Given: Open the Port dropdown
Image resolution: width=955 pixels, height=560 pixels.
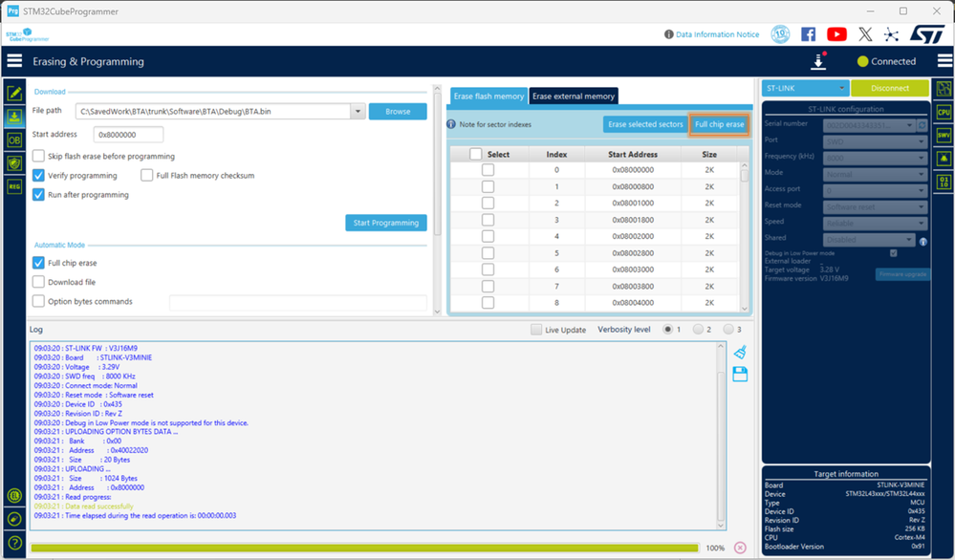Looking at the screenshot, I should [875, 141].
